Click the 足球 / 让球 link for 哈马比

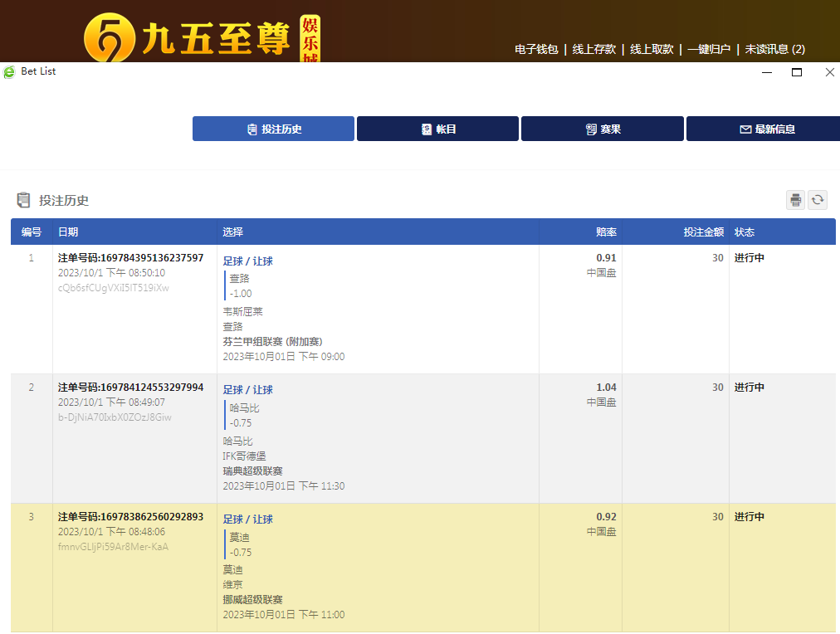pos(248,390)
